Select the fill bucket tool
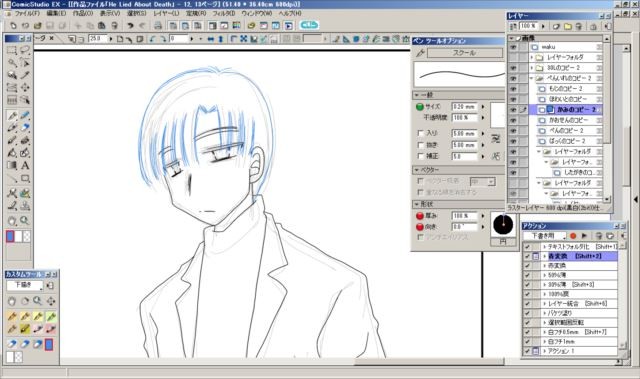 pyautogui.click(x=12, y=153)
